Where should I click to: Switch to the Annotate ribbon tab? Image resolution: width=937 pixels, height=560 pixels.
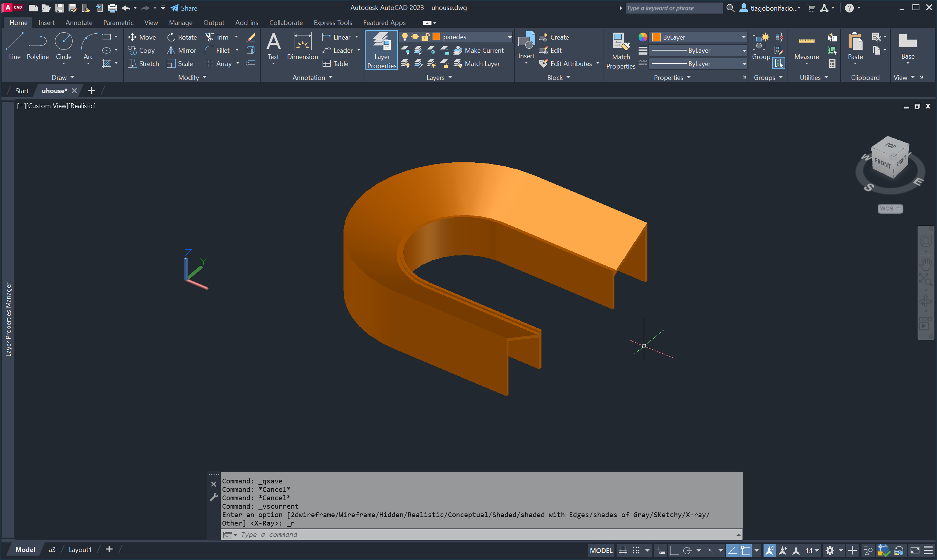pos(78,23)
